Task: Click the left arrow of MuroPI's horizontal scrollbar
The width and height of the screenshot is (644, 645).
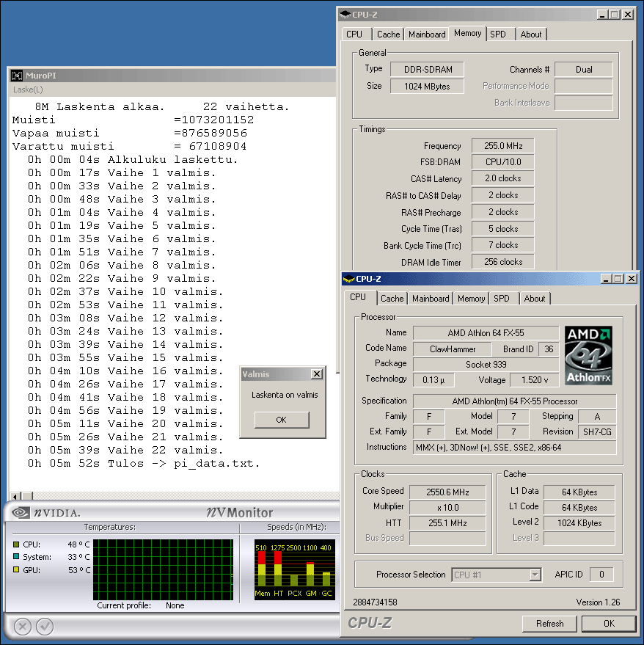Action: (15, 497)
